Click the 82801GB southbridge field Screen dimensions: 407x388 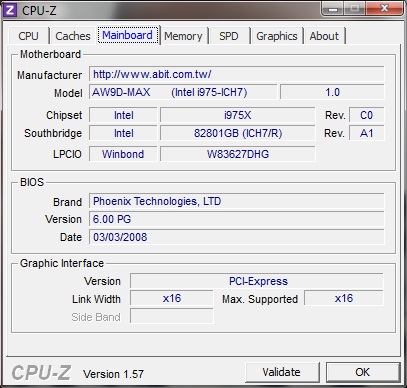[237, 133]
